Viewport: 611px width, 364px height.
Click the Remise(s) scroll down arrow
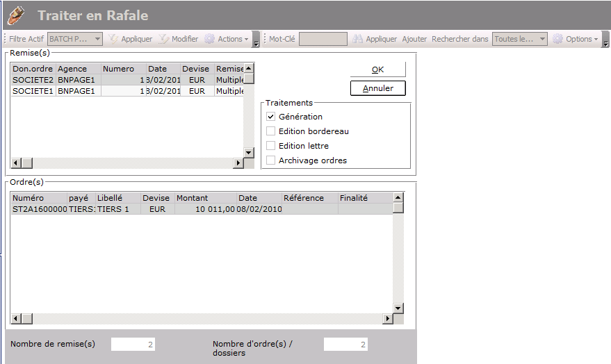(248, 153)
